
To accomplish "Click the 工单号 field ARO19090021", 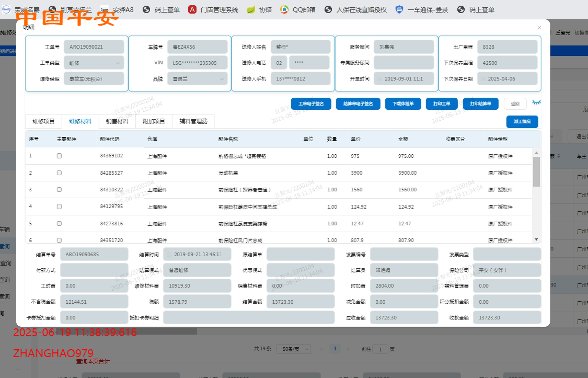I will (x=94, y=47).
